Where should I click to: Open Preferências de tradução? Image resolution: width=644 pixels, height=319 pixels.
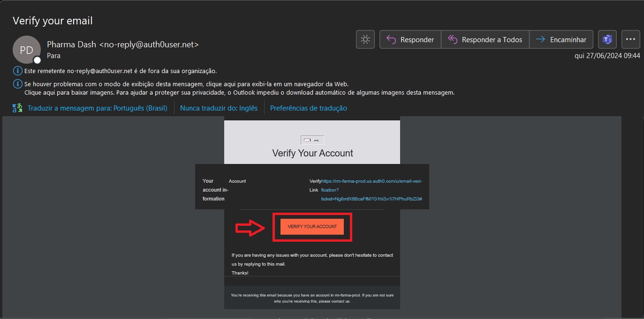pos(308,108)
